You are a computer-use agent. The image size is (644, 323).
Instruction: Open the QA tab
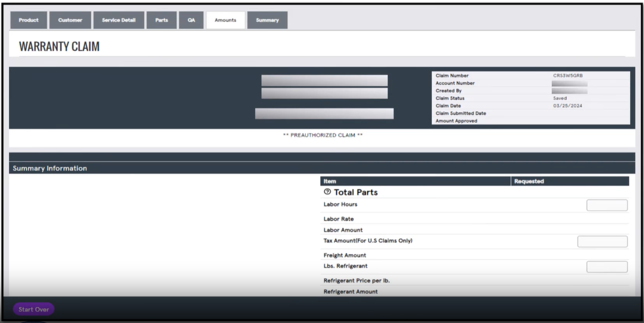(191, 20)
